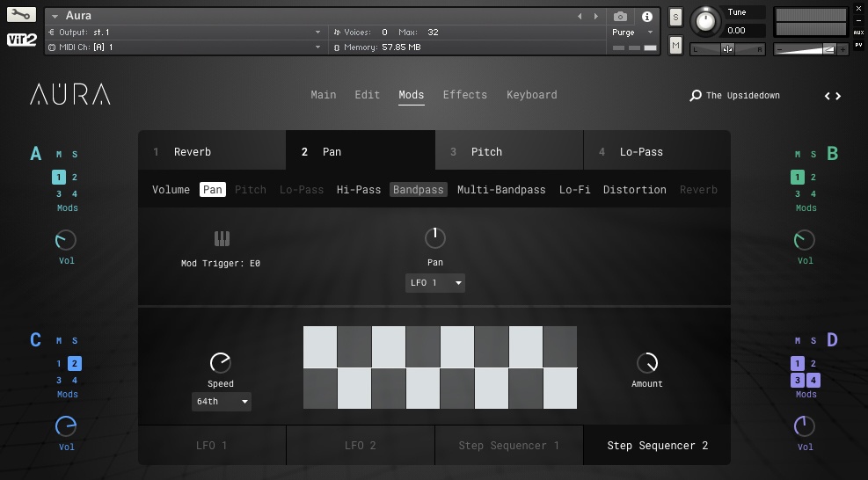Image resolution: width=868 pixels, height=480 pixels.
Task: Expand the Aura instrument name dropdown
Action: pyautogui.click(x=55, y=16)
